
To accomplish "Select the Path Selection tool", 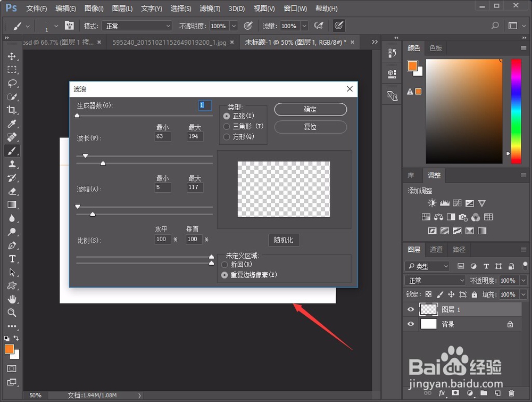I will 12,272.
